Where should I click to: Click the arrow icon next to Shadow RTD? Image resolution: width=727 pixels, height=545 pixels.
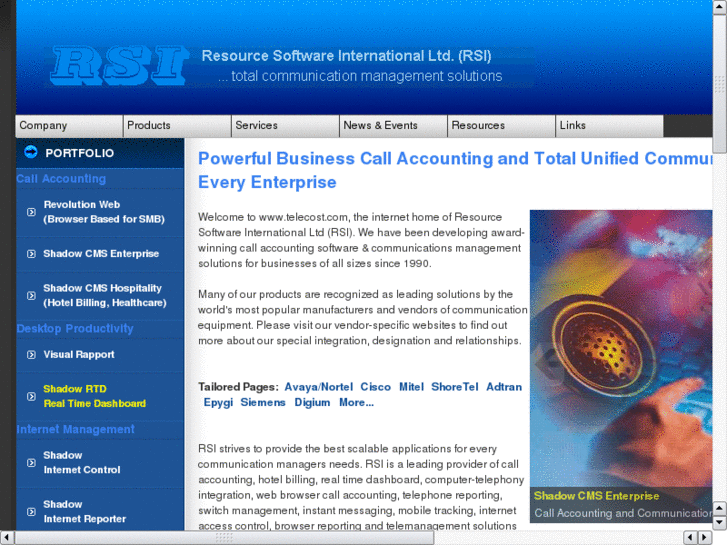coord(31,397)
